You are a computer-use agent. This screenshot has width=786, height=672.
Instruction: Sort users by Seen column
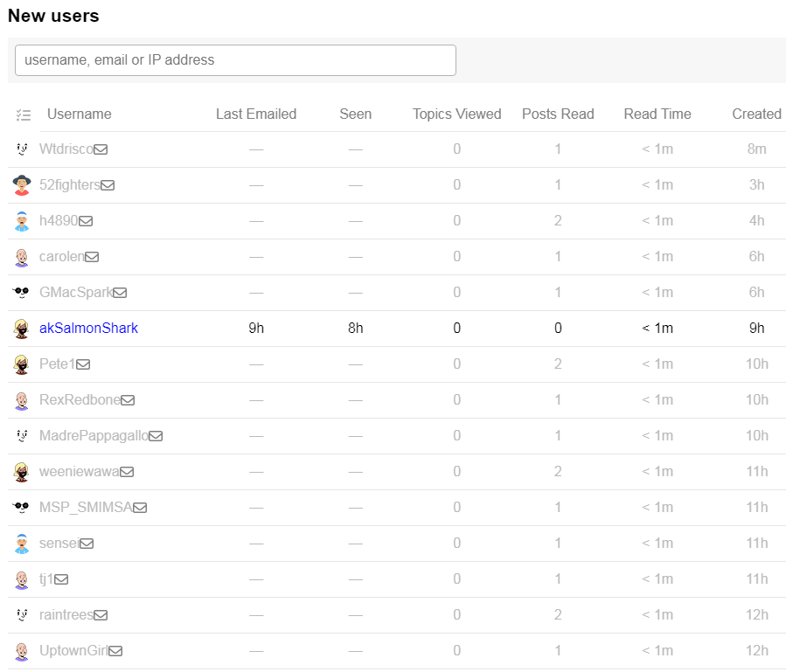point(355,114)
